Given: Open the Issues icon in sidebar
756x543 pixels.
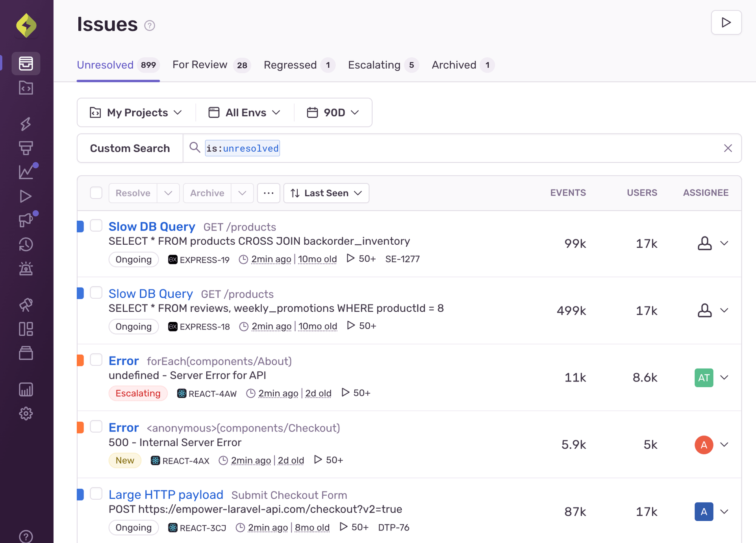Looking at the screenshot, I should [x=26, y=63].
